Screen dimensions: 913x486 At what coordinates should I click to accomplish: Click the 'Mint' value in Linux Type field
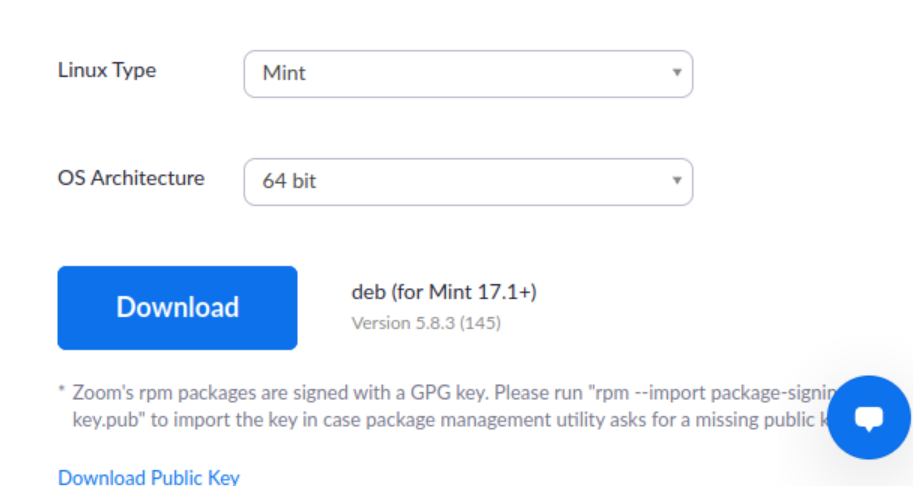tap(284, 73)
